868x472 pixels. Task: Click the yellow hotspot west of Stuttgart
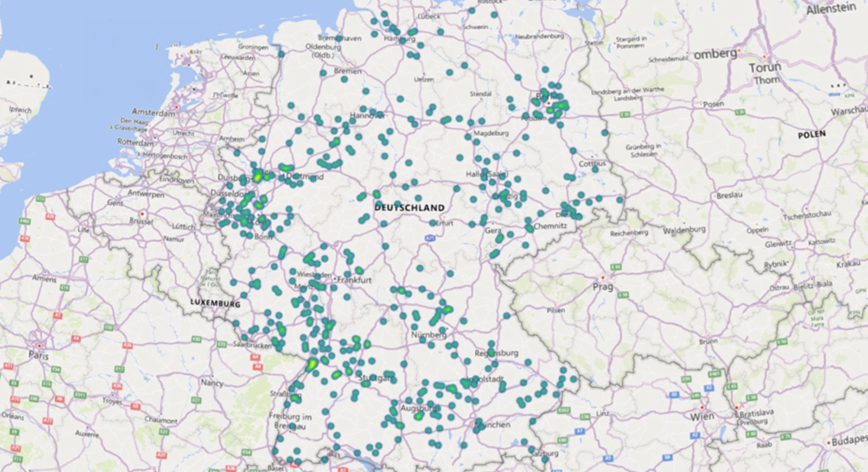[312, 365]
